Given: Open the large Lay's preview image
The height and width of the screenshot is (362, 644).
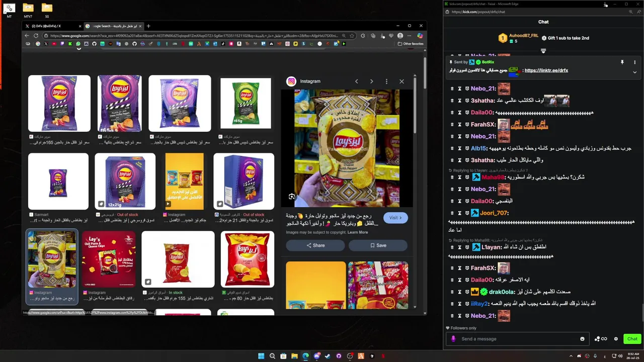Looking at the screenshot, I should (347, 148).
